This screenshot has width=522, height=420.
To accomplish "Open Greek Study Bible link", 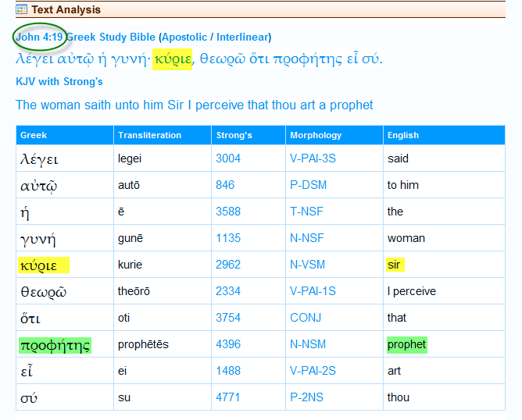I will tap(110, 37).
